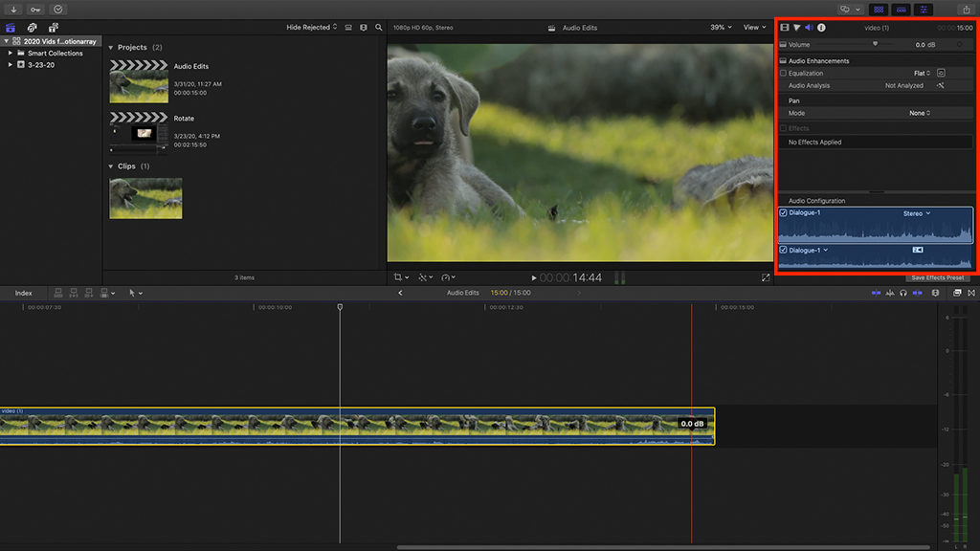Uncheck the first Dialogue-1 audio component
This screenshot has height=551, width=980.
[x=784, y=212]
